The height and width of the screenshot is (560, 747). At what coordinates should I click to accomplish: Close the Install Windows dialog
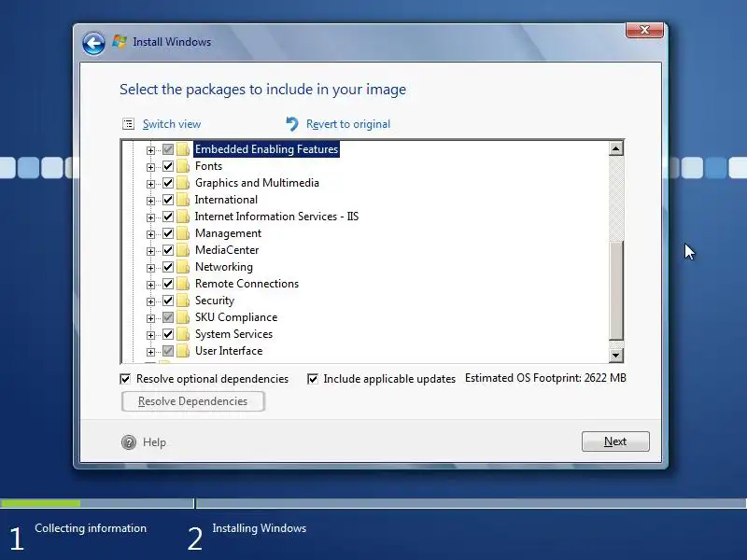[644, 30]
